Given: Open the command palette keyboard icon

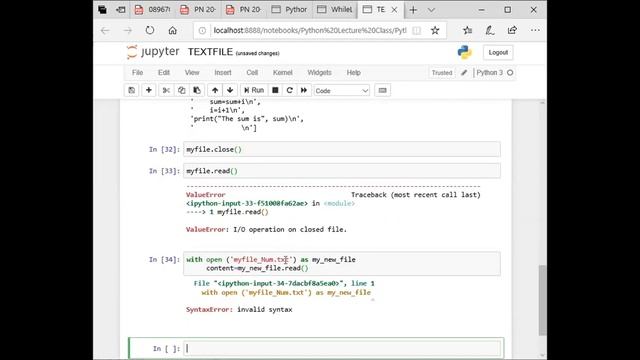Looking at the screenshot, I should [x=382, y=90].
